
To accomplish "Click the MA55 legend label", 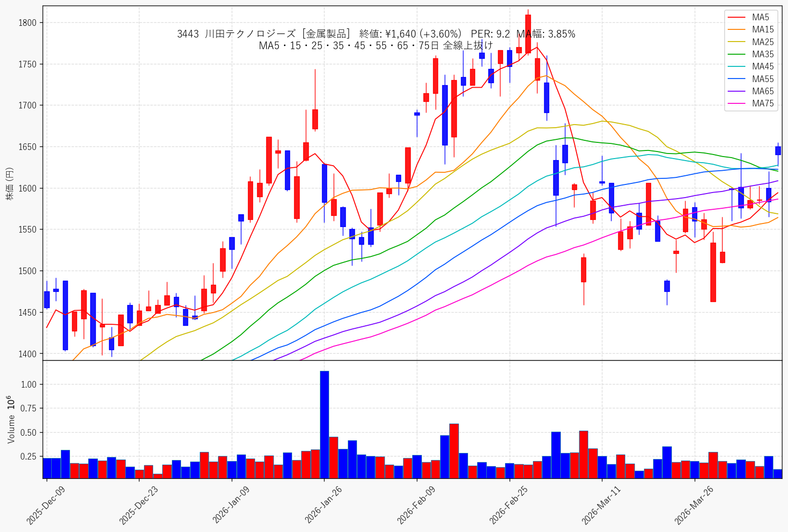I will (763, 79).
